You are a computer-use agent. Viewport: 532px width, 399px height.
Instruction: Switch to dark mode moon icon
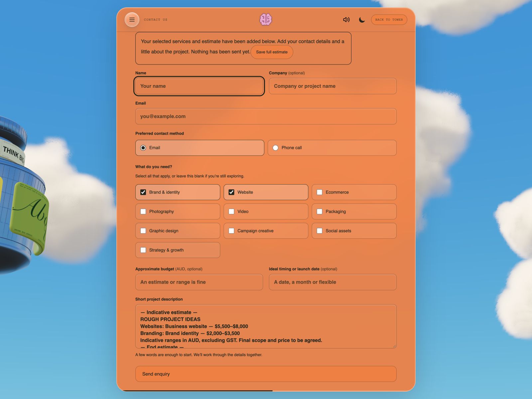pos(362,20)
